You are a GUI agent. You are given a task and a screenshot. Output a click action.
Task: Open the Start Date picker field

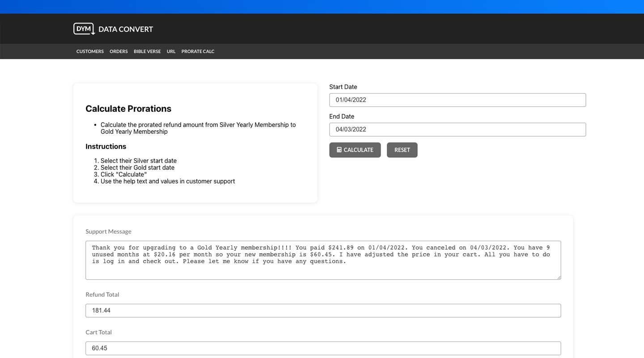458,99
